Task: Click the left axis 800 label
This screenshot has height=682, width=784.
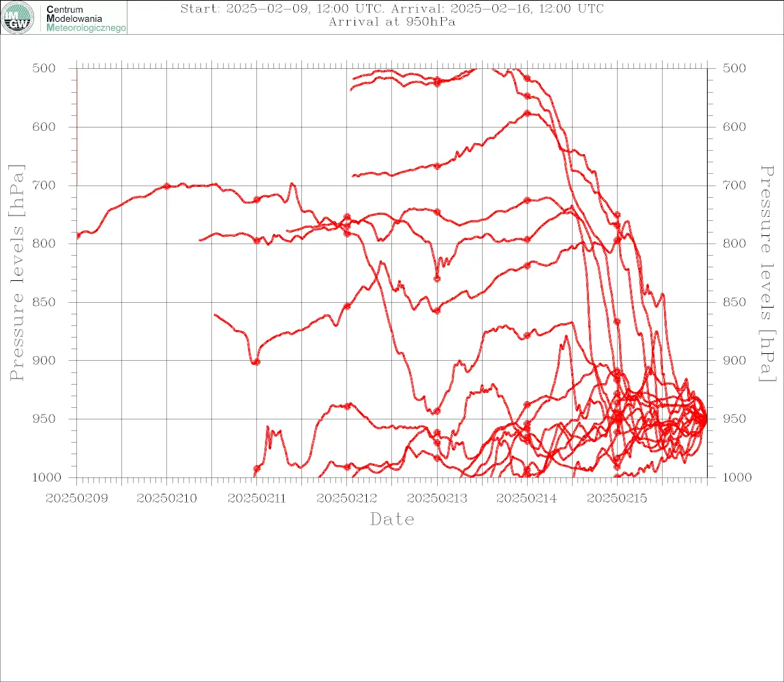Action: [x=44, y=243]
